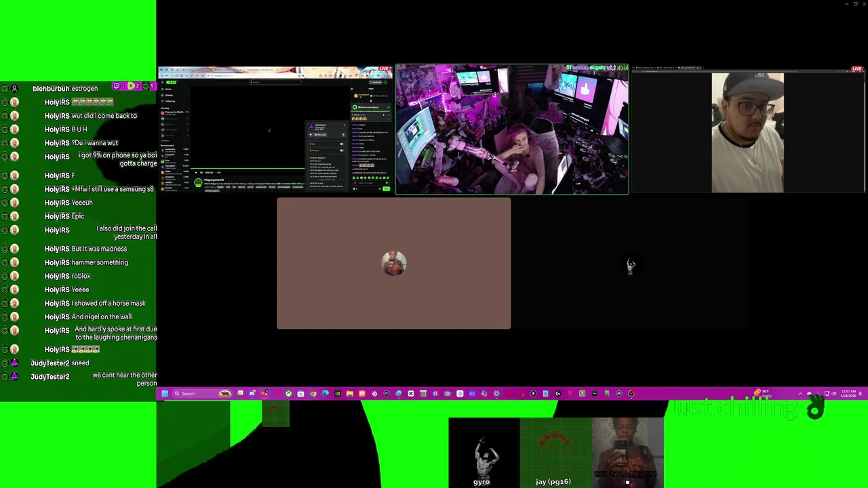Click the green Chat send button
This screenshot has height=488, width=868.
[386, 188]
